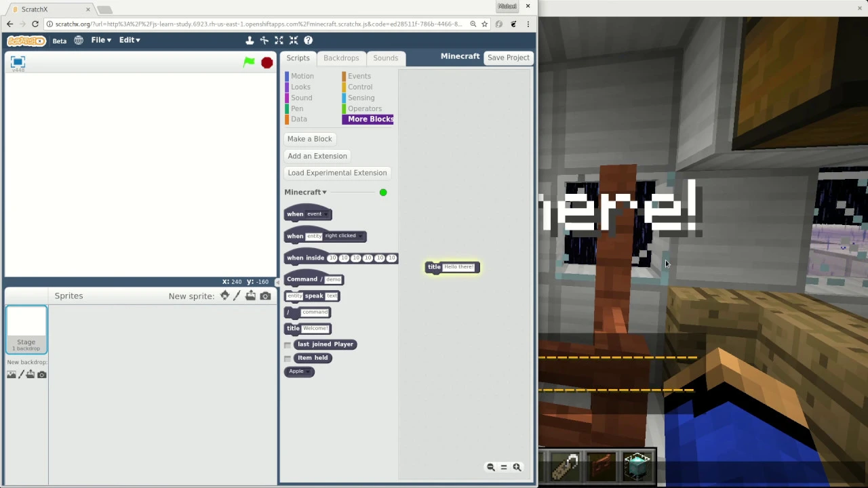Zoom in the scripts area

pyautogui.click(x=517, y=467)
